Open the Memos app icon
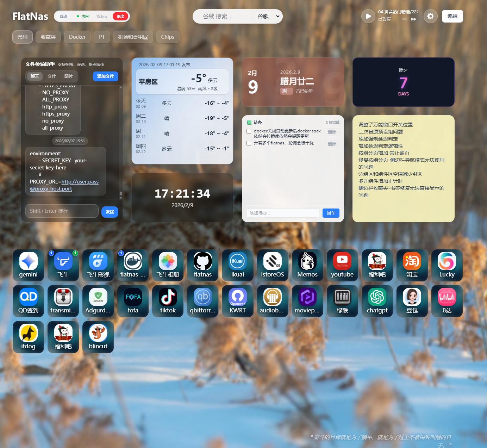This screenshot has height=448, width=487. pyautogui.click(x=307, y=265)
